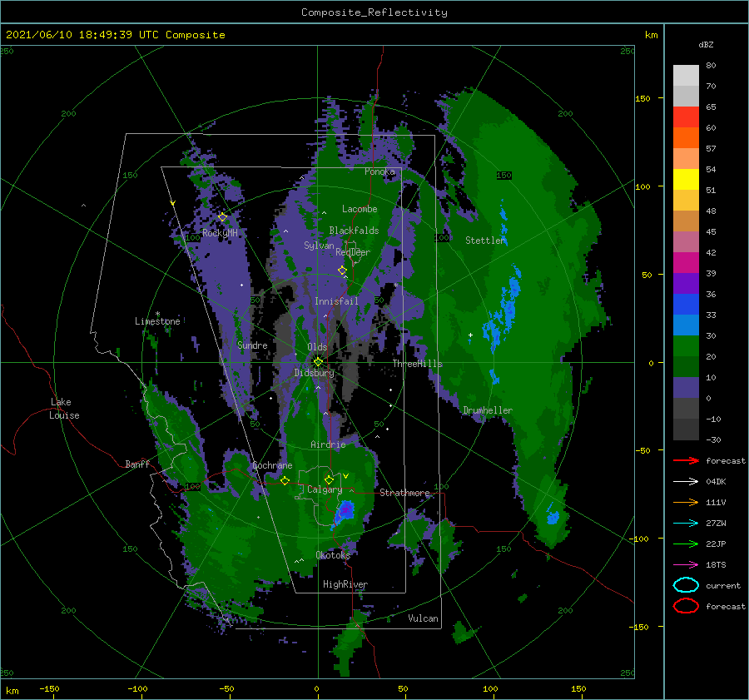Click the red 'forecast' ellipse icon
Image resolution: width=749 pixels, height=700 pixels.
(x=686, y=606)
